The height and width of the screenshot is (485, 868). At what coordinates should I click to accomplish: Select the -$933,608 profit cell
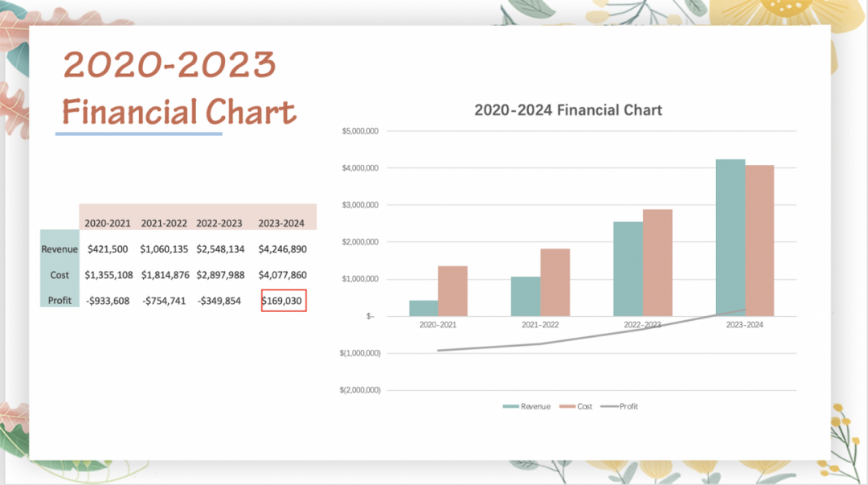click(x=107, y=301)
